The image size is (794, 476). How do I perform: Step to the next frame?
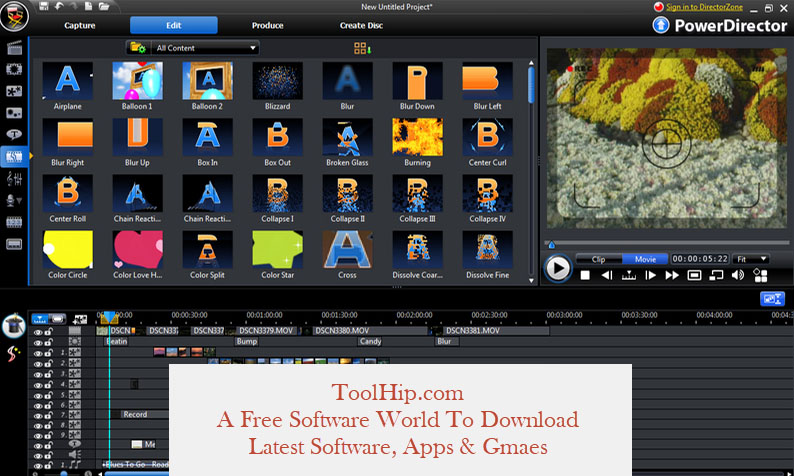coord(650,275)
